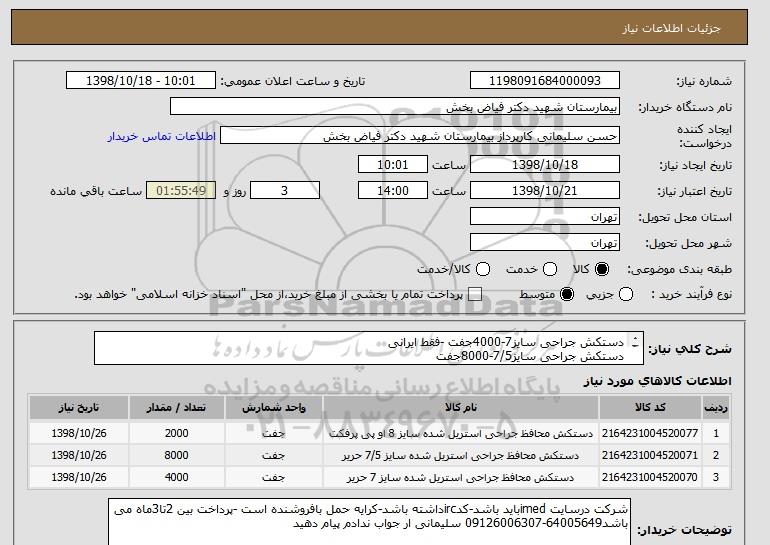Click the date 1398/10/26 in row 3
770x545 pixels.
pos(79,477)
